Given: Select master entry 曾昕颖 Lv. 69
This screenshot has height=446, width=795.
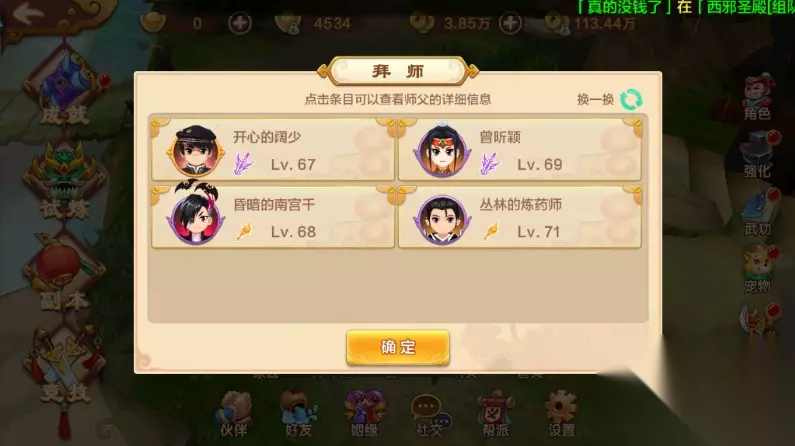Looking at the screenshot, I should (520, 150).
